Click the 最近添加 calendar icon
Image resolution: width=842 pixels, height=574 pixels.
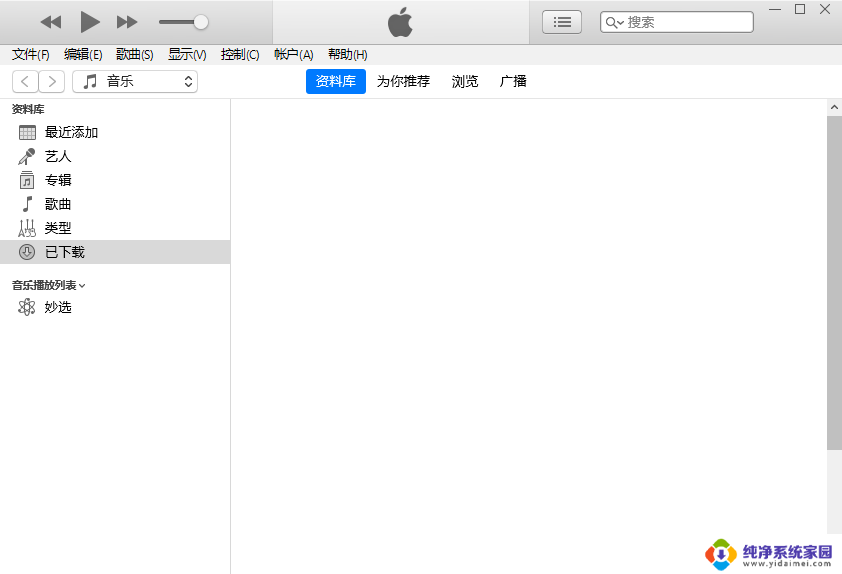(x=27, y=132)
